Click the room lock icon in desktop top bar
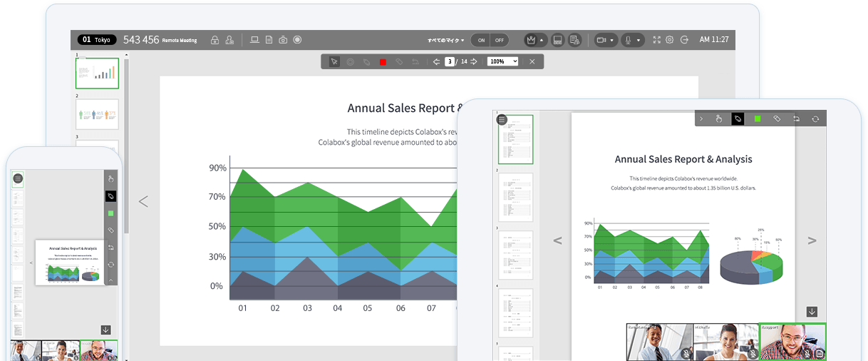868x361 pixels. 215,40
